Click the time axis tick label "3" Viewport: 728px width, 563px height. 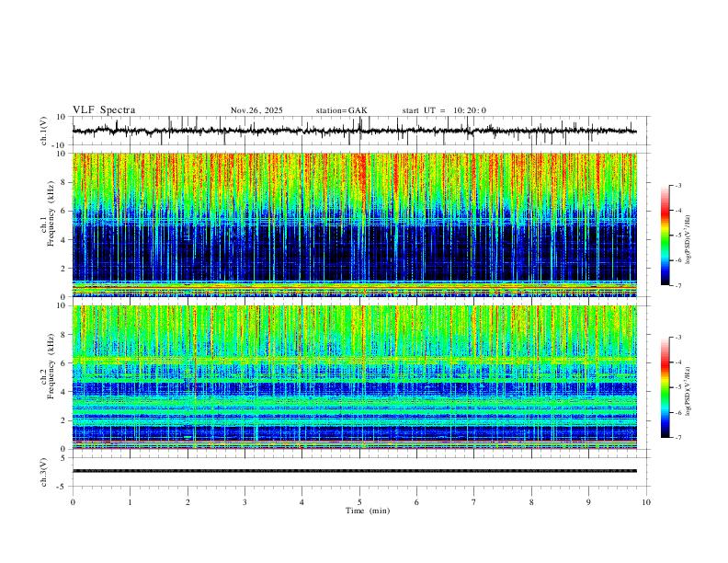click(x=245, y=502)
